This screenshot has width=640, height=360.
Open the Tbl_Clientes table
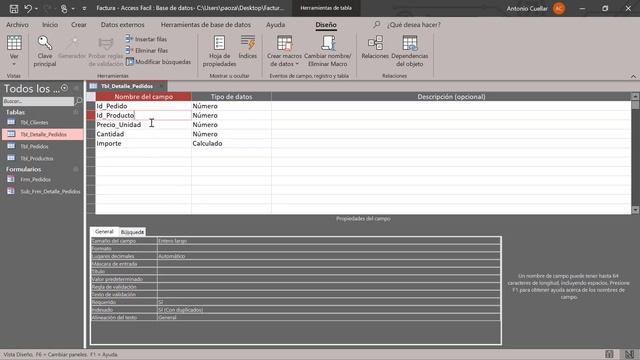(x=34, y=122)
